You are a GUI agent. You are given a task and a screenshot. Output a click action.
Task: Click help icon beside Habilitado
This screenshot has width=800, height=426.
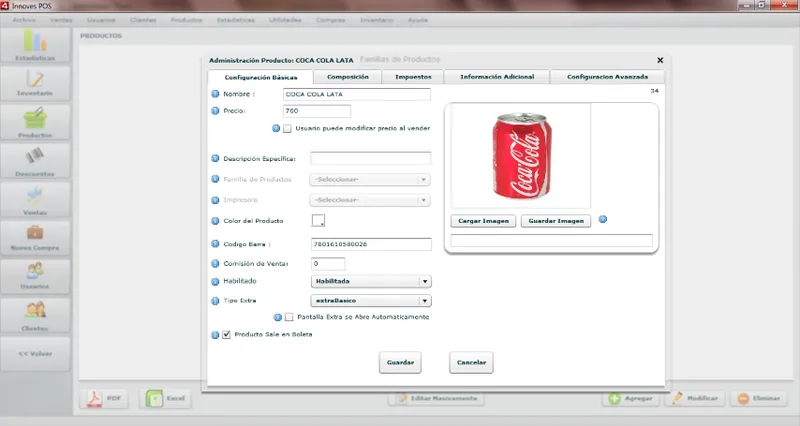215,281
